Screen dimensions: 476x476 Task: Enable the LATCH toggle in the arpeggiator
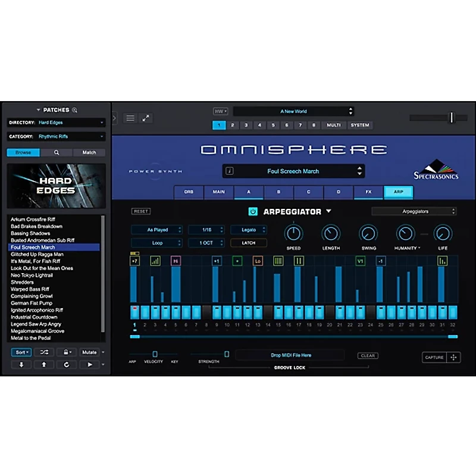click(x=248, y=243)
